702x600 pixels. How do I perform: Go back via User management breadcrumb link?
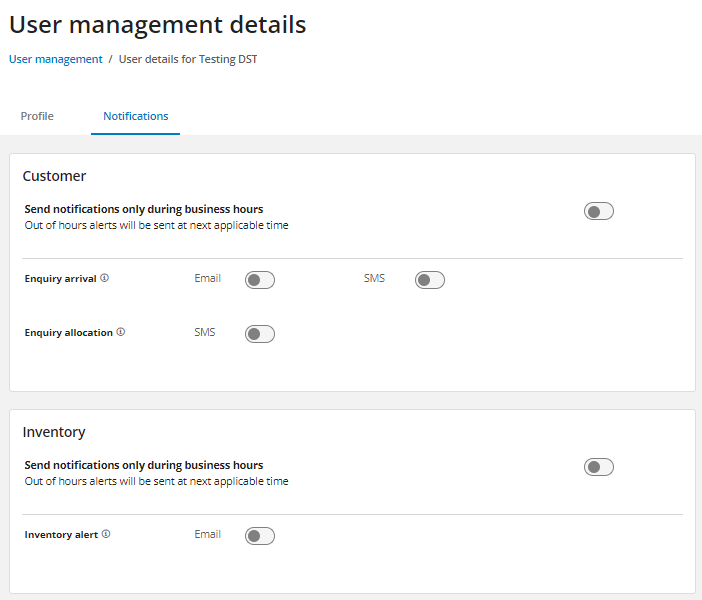point(56,59)
